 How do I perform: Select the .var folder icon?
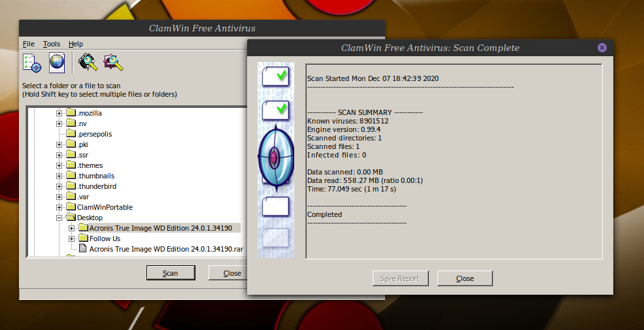[x=71, y=196]
